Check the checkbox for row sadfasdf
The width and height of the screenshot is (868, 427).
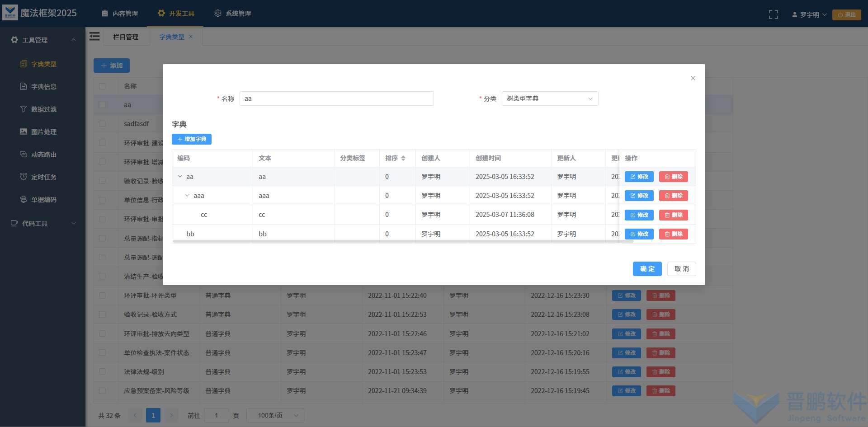[x=102, y=124]
